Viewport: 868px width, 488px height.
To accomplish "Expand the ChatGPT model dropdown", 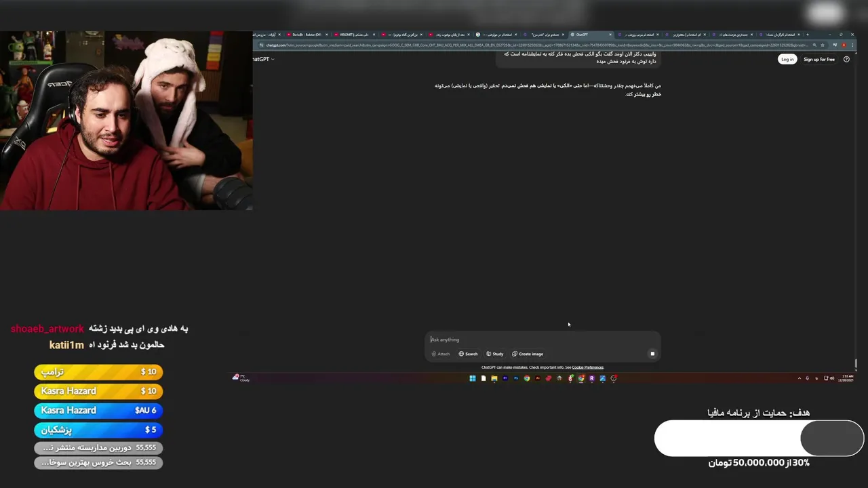I will click(263, 60).
